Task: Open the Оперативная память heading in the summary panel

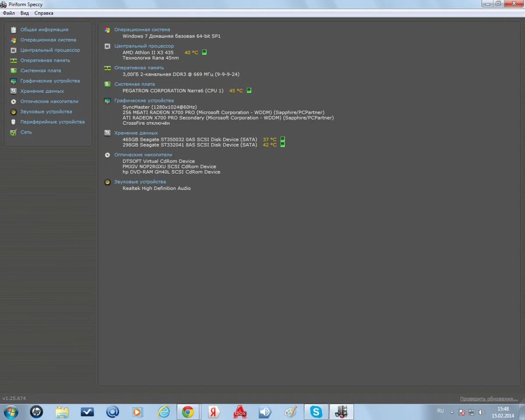Action: tap(139, 68)
